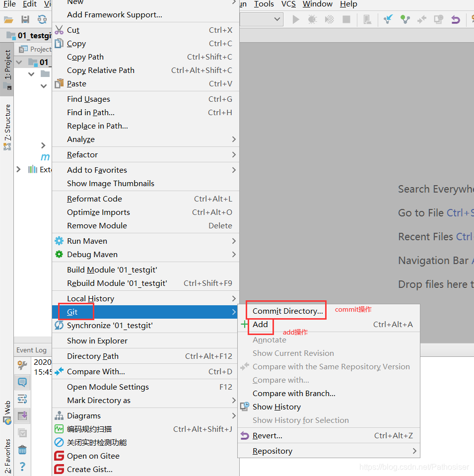Click the Build project icon in toolbar

[x=367, y=20]
